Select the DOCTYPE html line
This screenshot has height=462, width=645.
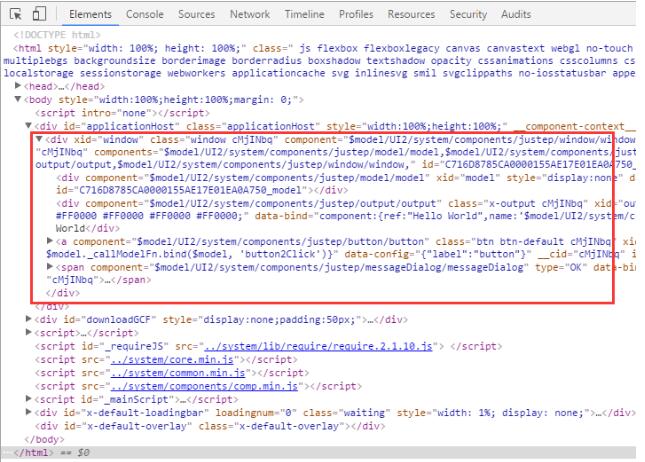(57, 35)
